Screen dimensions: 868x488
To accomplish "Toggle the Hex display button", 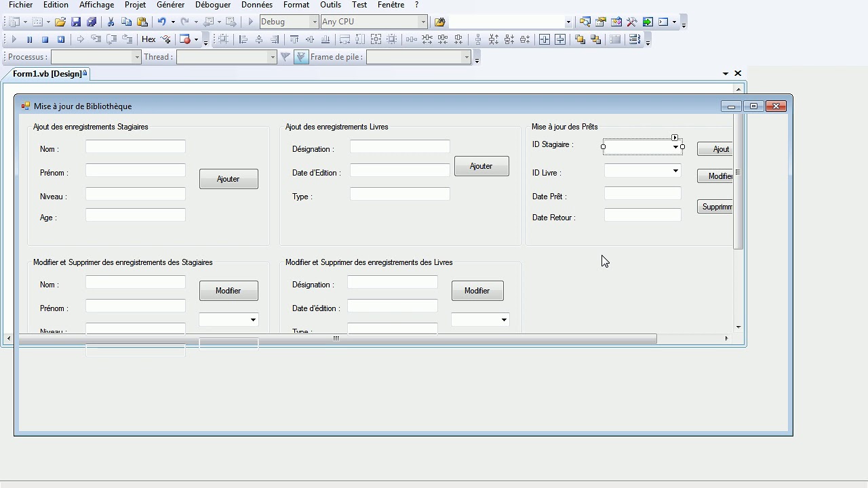I will [149, 39].
